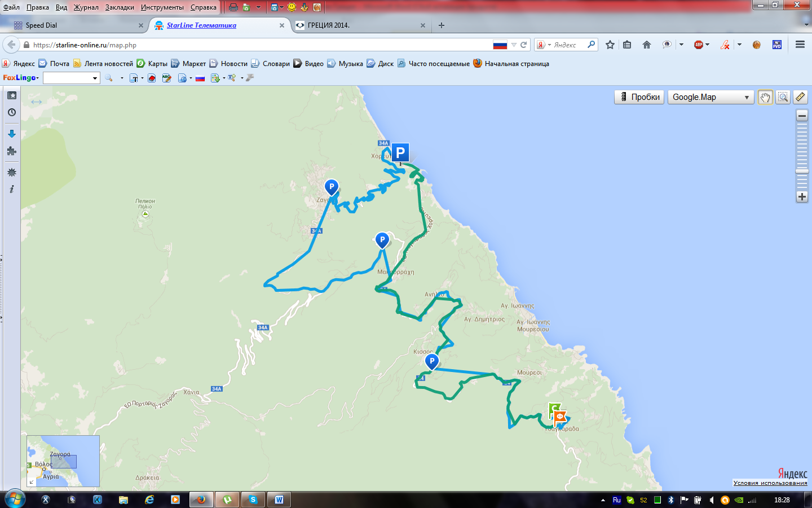Viewport: 812px width, 508px height.
Task: Open the Карты bookmark link
Action: click(157, 64)
